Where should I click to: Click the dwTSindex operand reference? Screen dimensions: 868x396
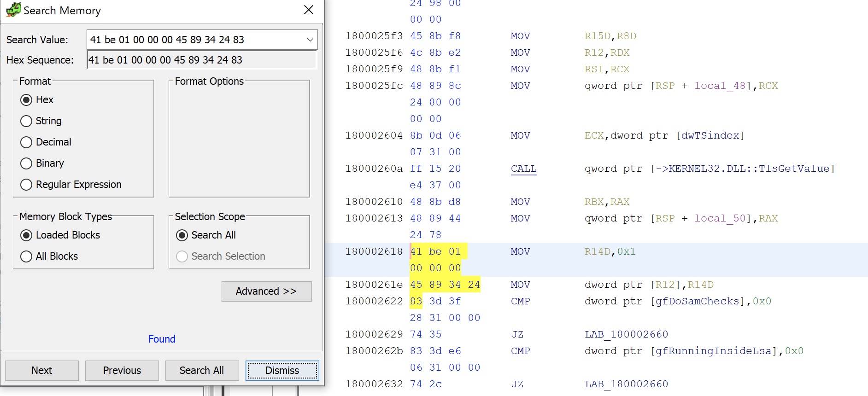pos(710,135)
